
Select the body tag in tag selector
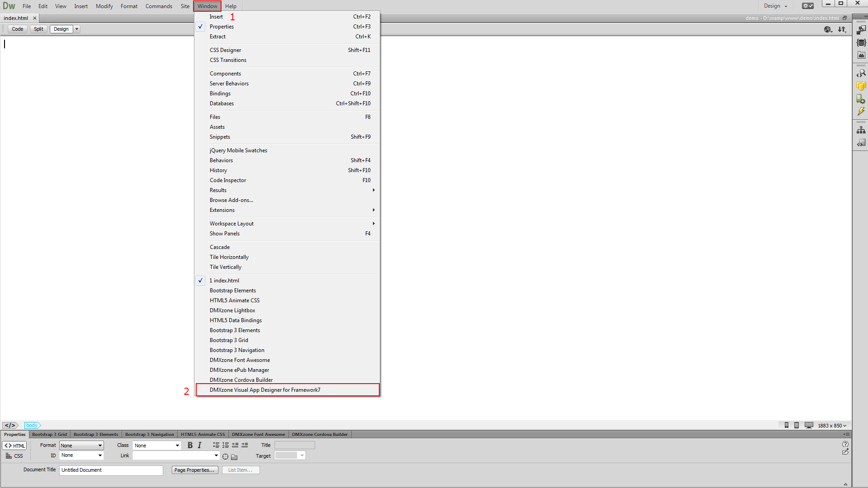point(32,425)
